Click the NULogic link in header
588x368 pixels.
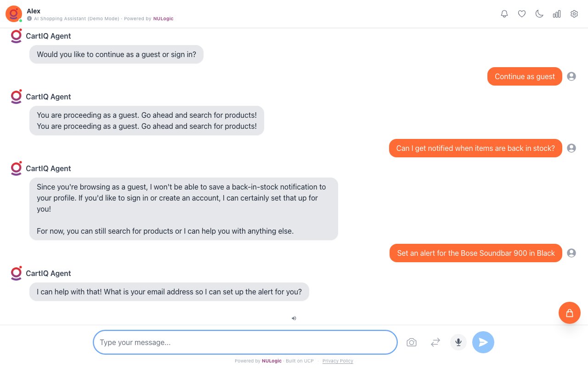click(164, 19)
